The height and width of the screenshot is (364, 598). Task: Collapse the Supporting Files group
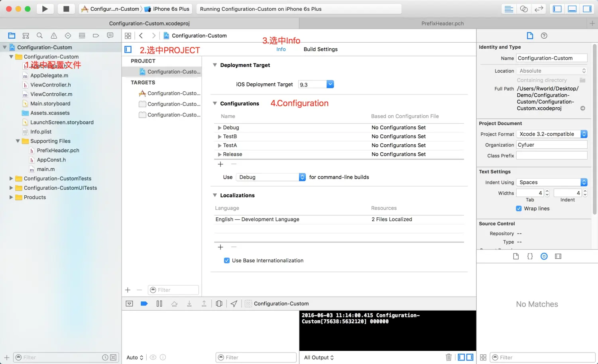18,141
